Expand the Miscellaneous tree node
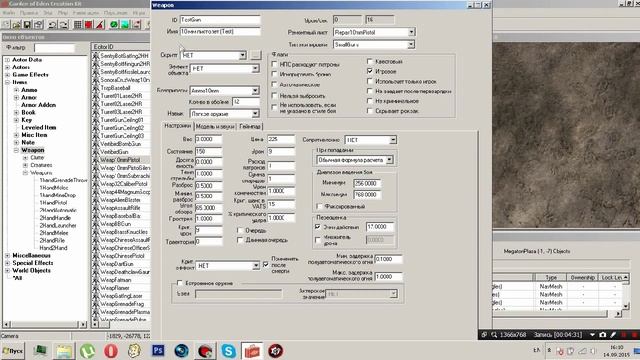Image resolution: width=640 pixels, height=360 pixels. [x=7, y=256]
